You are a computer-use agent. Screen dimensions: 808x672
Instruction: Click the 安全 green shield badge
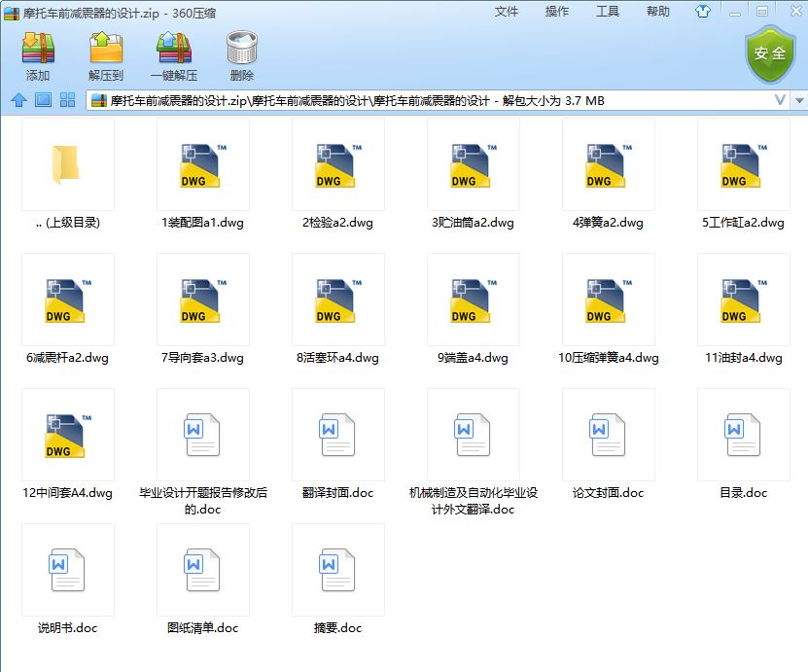(x=769, y=54)
